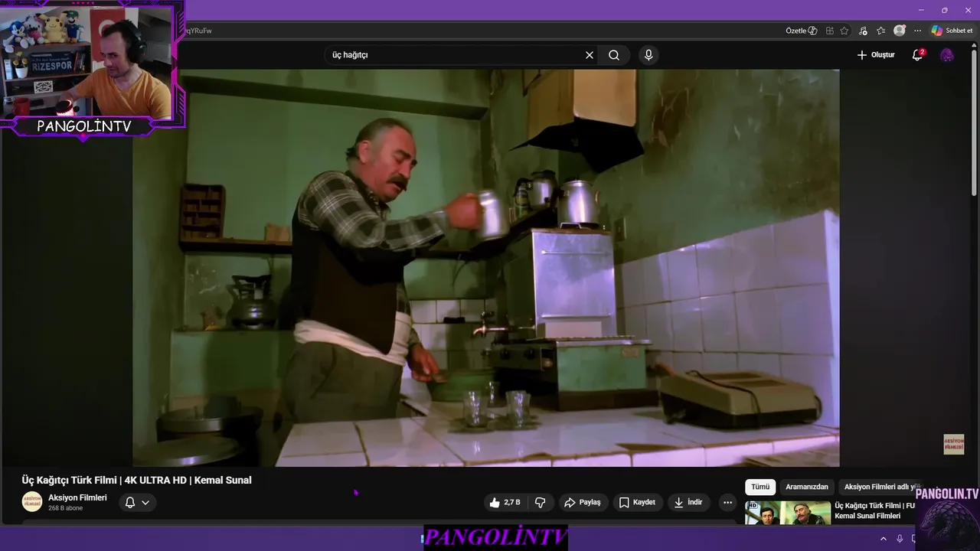Open browser split screen apps icon
The image size is (980, 551).
click(x=830, y=31)
